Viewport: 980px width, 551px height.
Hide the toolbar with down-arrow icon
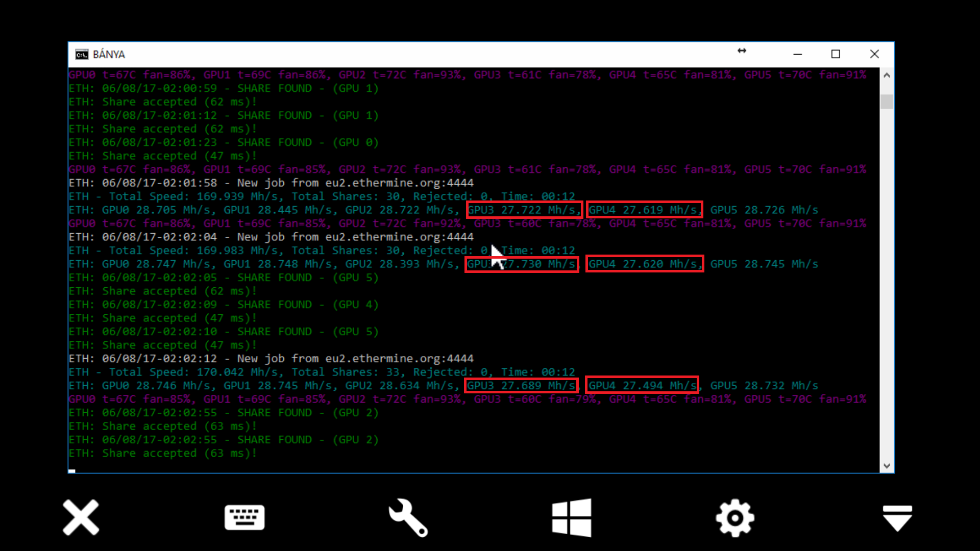coord(897,517)
